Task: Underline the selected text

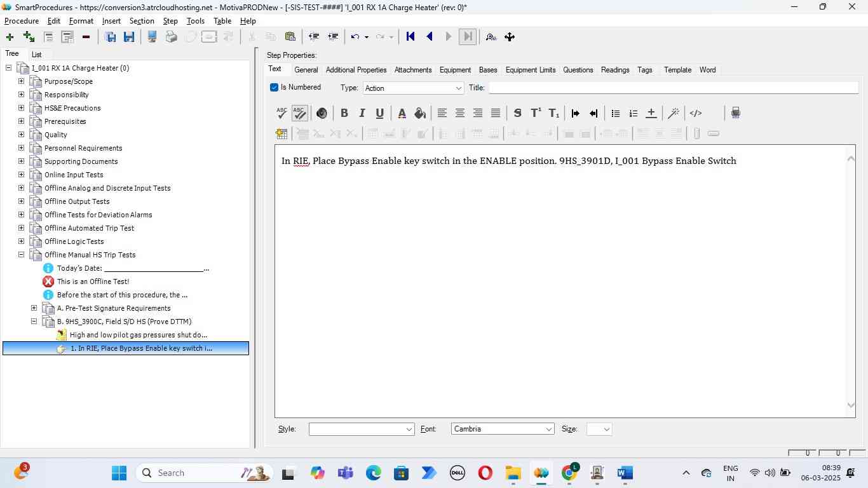Action: point(380,113)
